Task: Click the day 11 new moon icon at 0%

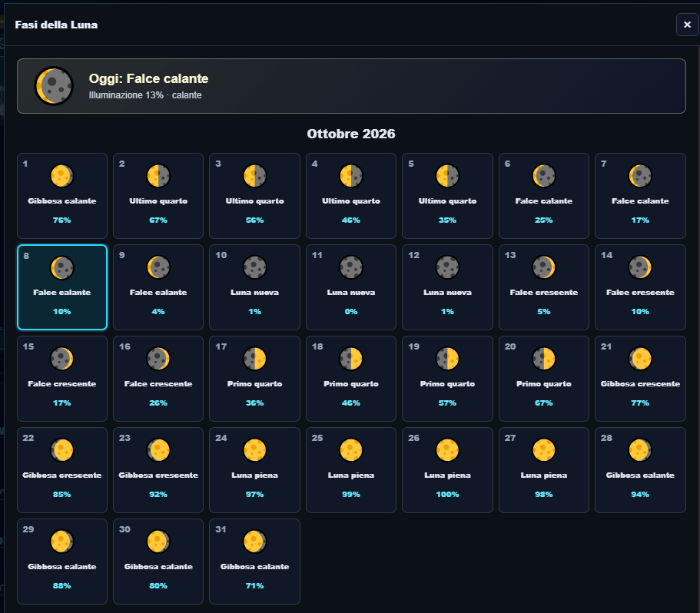Action: coord(351,267)
